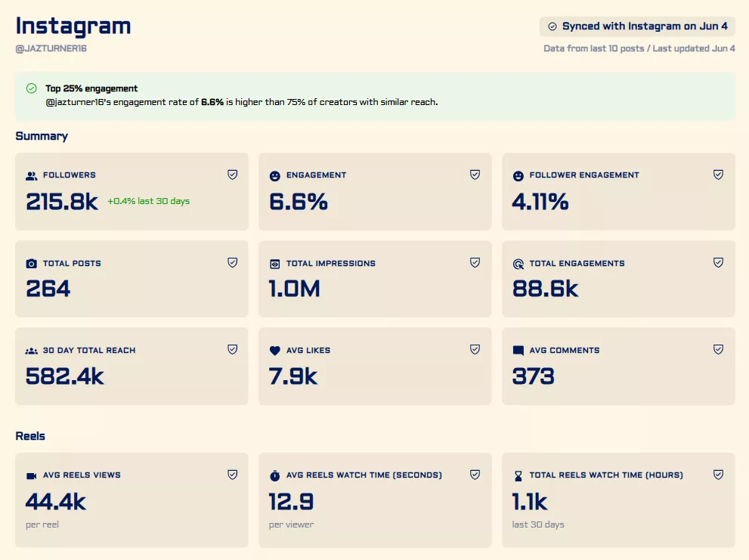Click the Total Reels Watch Time hourglass icon
749x560 pixels.
tap(518, 476)
